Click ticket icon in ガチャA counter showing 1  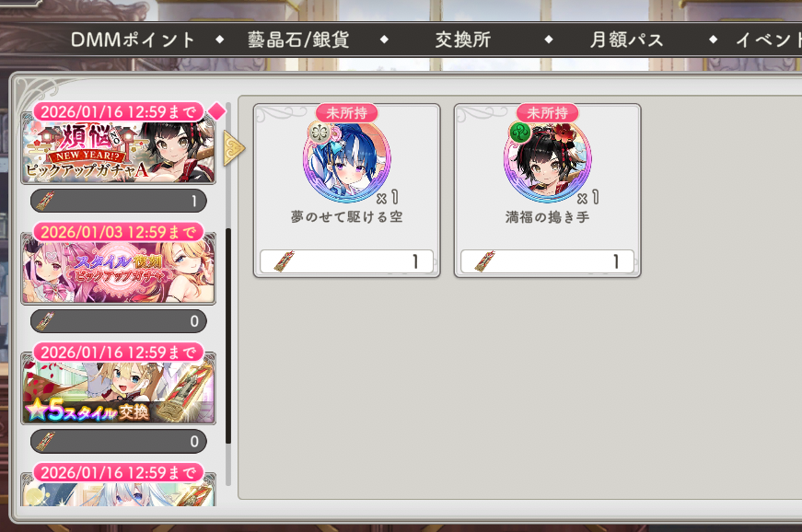[45, 201]
